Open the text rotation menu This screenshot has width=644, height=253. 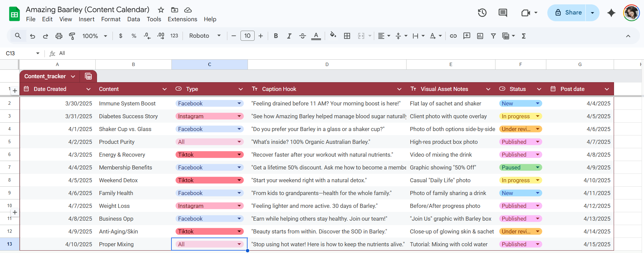coord(436,36)
